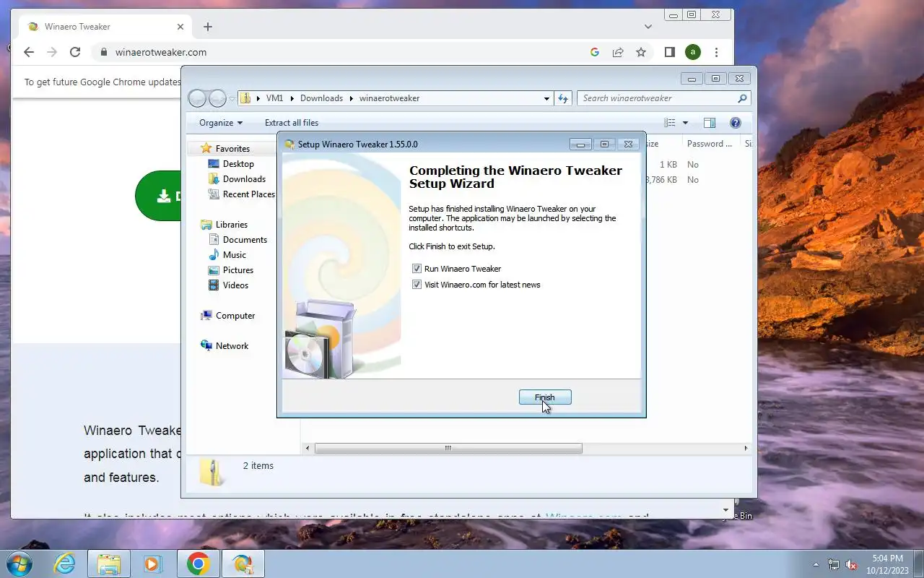This screenshot has width=924, height=578.
Task: Change view icon in Explorer toolbar
Action: (x=670, y=123)
